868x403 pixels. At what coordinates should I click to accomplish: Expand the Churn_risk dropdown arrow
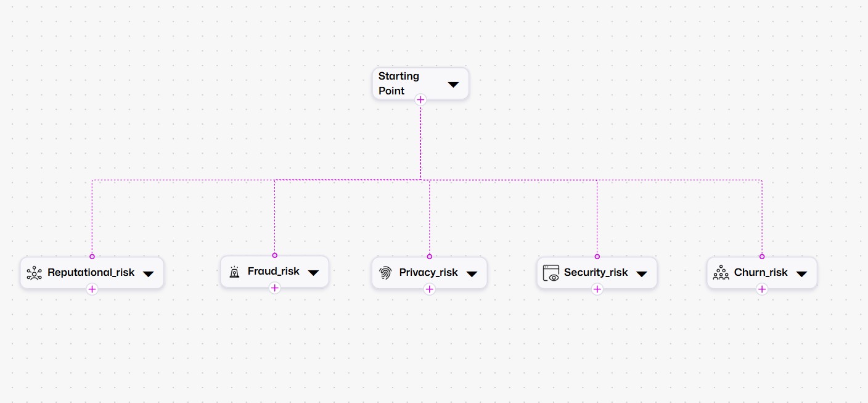click(801, 273)
